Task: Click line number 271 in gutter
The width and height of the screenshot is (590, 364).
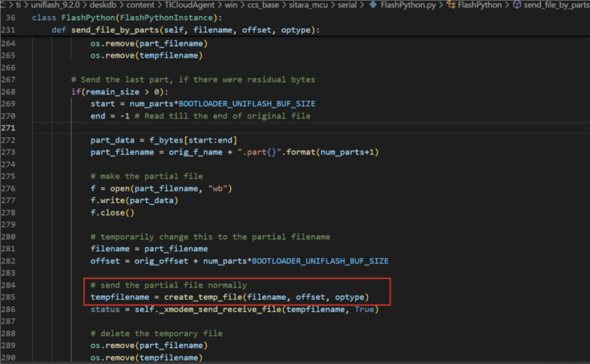Action: pos(8,128)
